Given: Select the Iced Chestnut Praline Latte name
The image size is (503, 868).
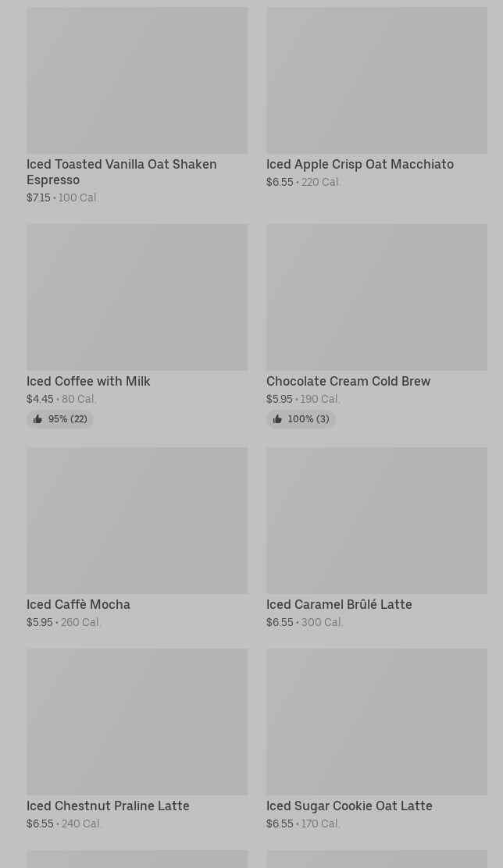Looking at the screenshot, I should click(108, 806).
